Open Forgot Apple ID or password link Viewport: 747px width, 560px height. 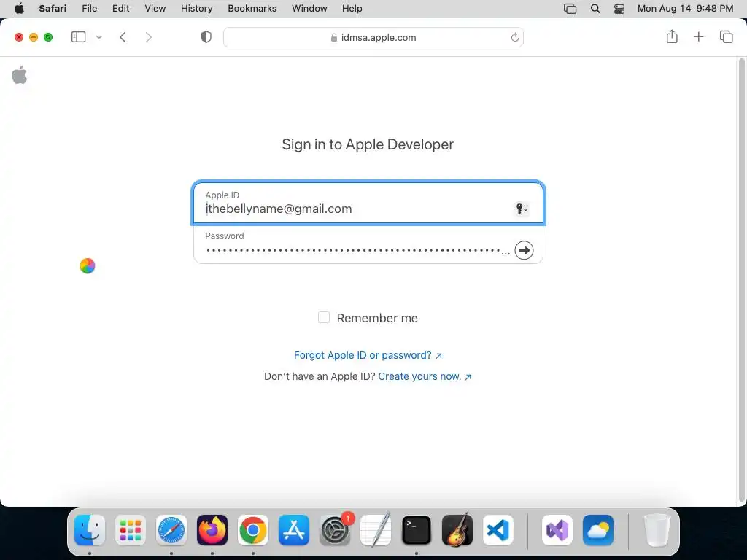[x=368, y=355]
